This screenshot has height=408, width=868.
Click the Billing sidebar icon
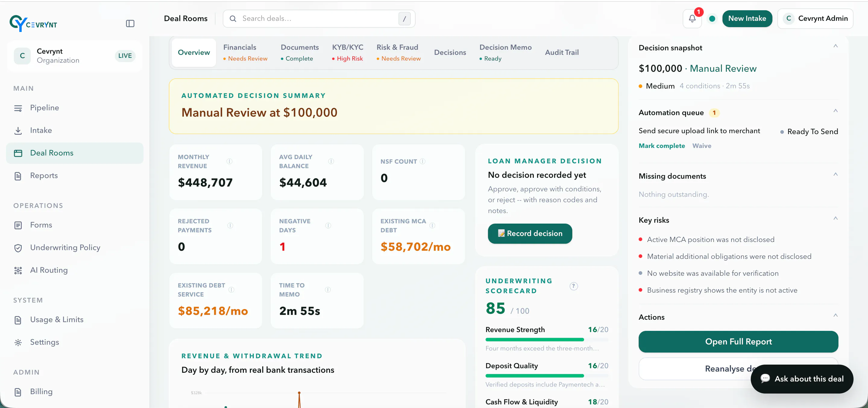tap(18, 392)
